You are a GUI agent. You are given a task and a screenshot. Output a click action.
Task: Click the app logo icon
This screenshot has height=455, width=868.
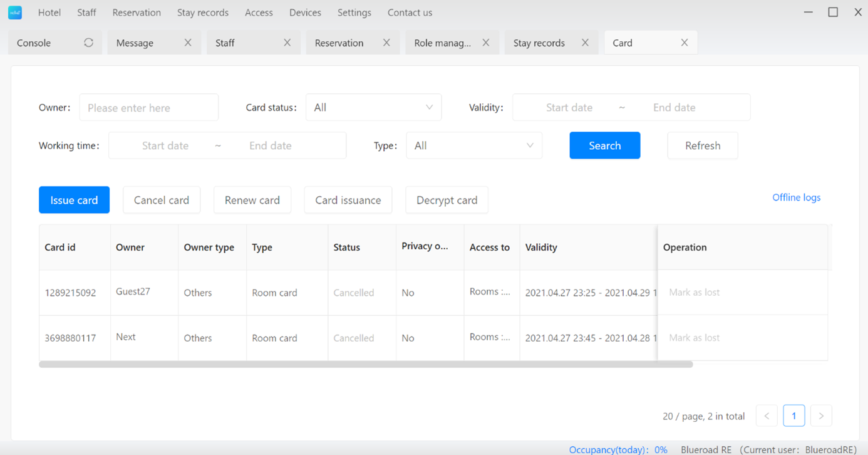(x=15, y=13)
